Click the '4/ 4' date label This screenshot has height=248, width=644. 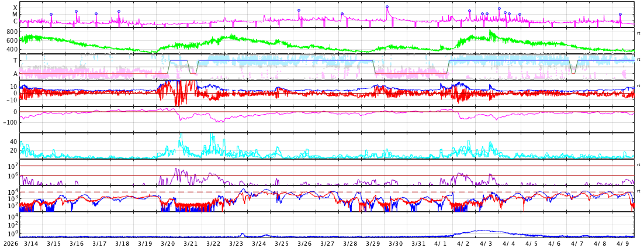(x=509, y=243)
